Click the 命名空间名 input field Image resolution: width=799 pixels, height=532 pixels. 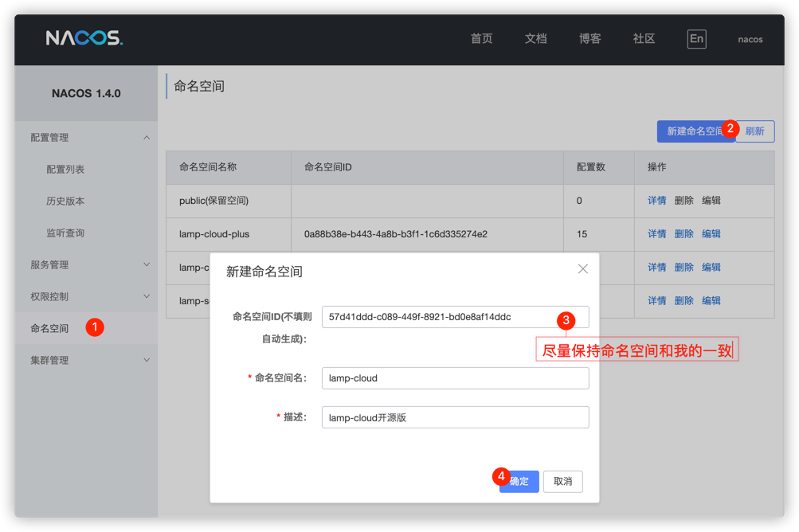point(455,378)
